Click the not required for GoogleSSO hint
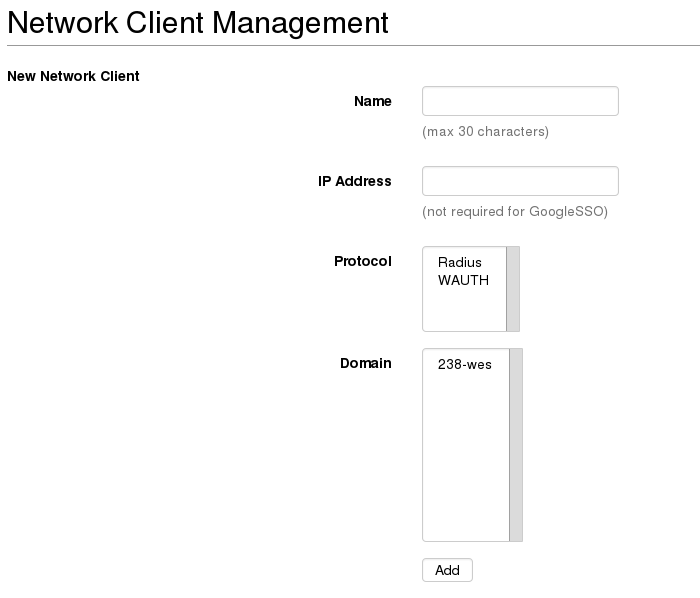The width and height of the screenshot is (700, 598). [515, 212]
